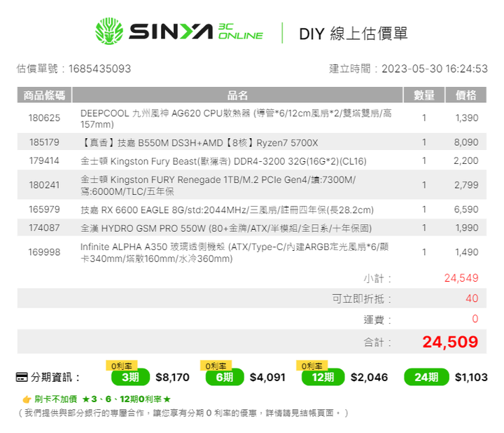Image resolution: width=504 pixels, height=433 pixels.
Task: Click the subtotal value 24,549
Action: 461,278
